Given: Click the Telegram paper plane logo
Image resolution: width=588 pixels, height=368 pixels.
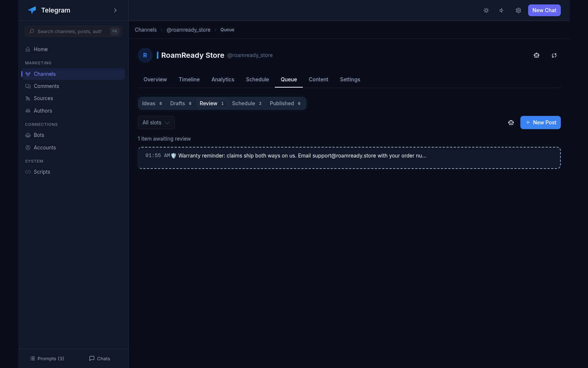Looking at the screenshot, I should pos(32,10).
